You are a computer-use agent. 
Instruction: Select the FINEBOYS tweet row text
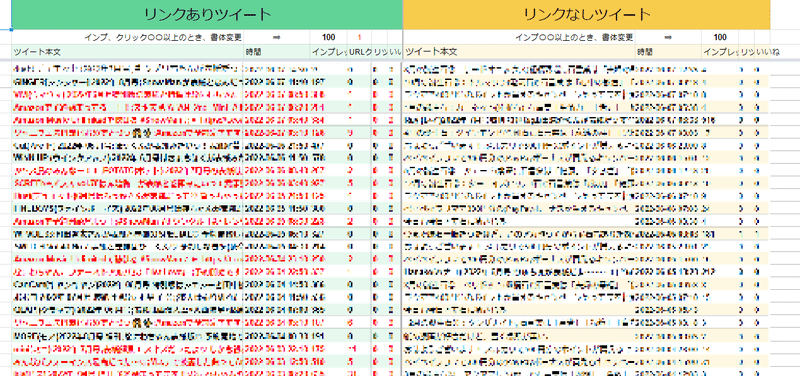[128, 208]
